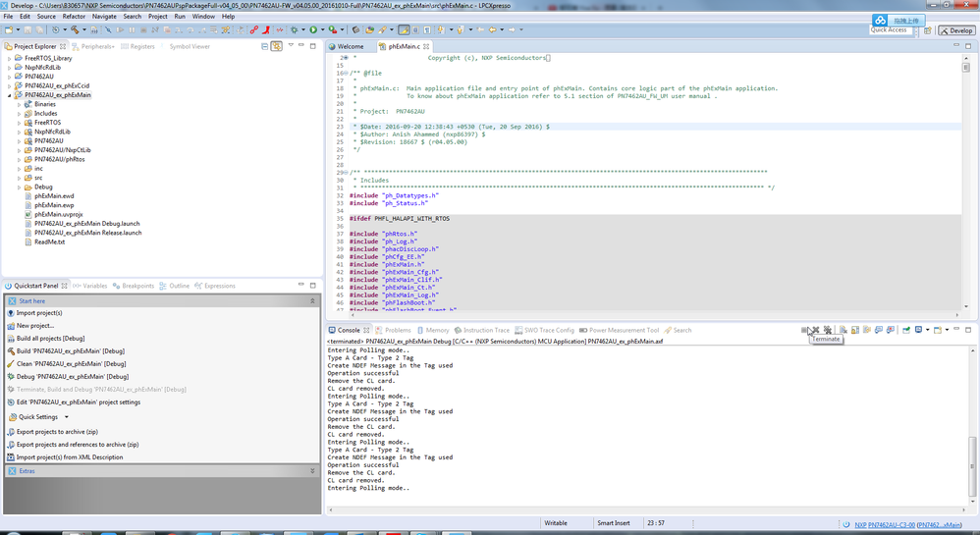Click the Quick Access input field
Screen dimensions: 980x535
tap(893, 30)
